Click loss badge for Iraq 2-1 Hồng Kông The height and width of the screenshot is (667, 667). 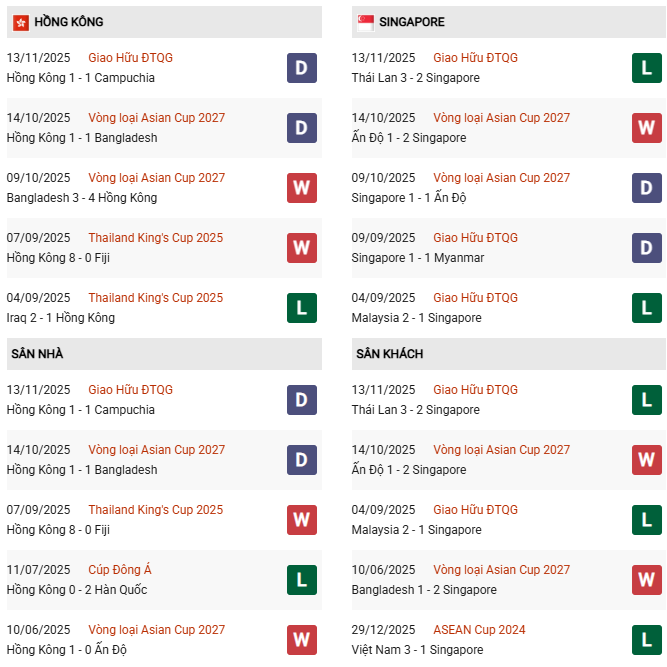point(301,308)
